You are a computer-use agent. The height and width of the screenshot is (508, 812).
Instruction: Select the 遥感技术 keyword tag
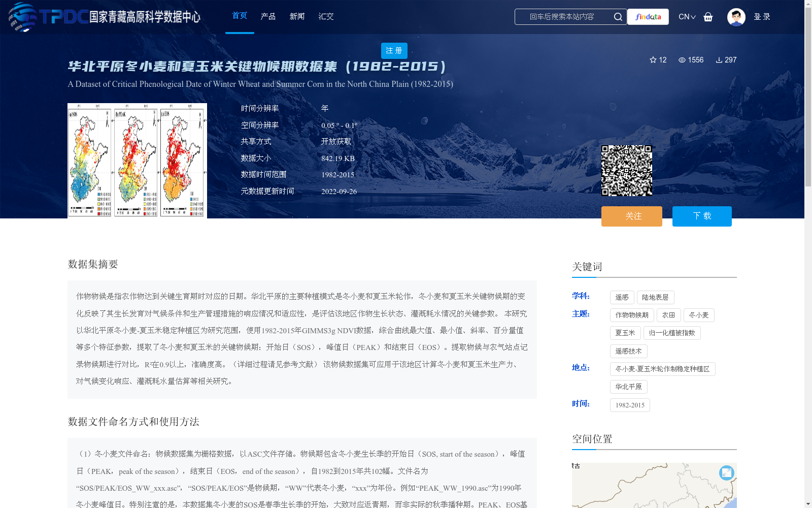pos(628,352)
